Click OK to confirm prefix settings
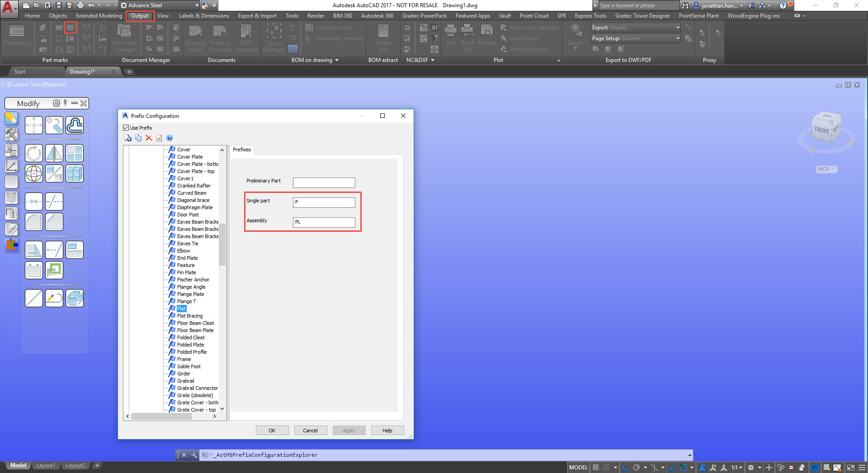The image size is (868, 473). click(x=272, y=430)
